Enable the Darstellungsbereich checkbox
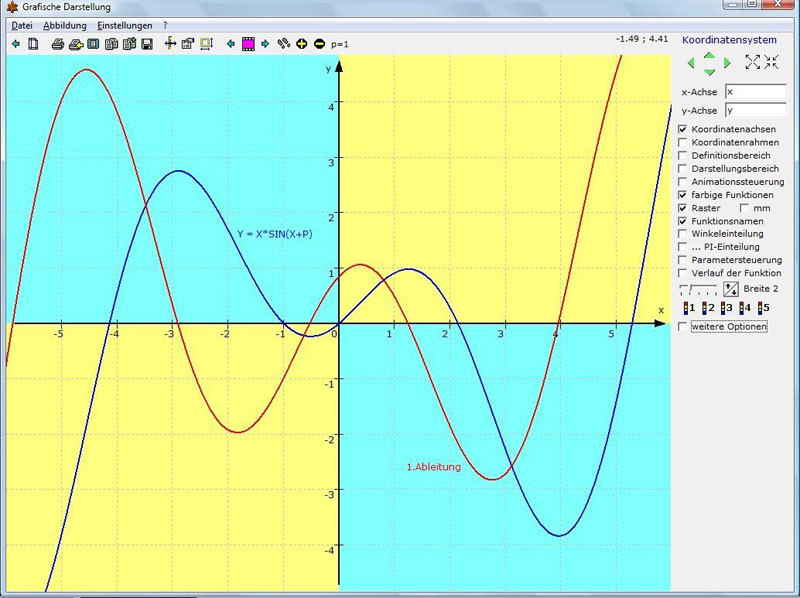800x598 pixels. [683, 168]
